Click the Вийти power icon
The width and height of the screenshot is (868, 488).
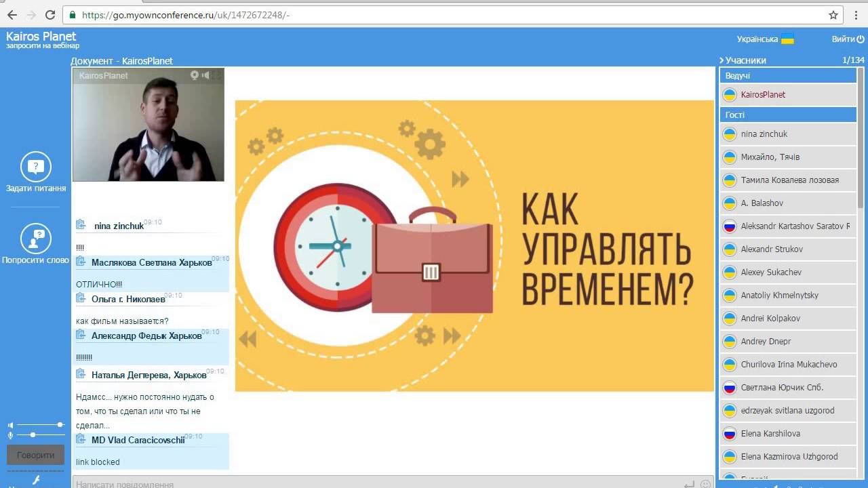(x=861, y=39)
